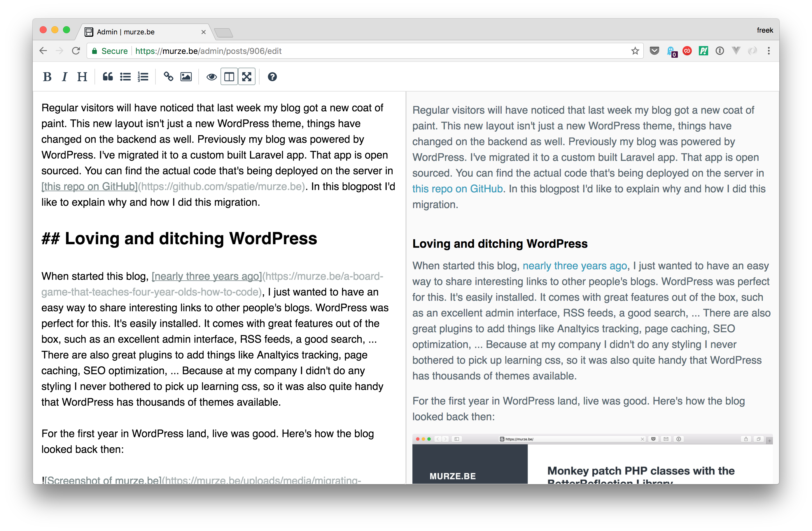Create a bulleted list via the toolbar icon
Viewport: 812px width, 531px height.
pyautogui.click(x=125, y=77)
